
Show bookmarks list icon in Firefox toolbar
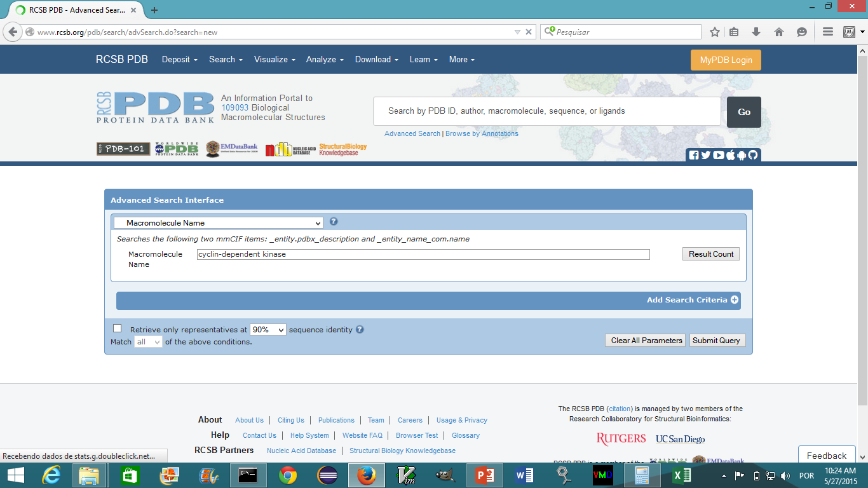tap(734, 32)
